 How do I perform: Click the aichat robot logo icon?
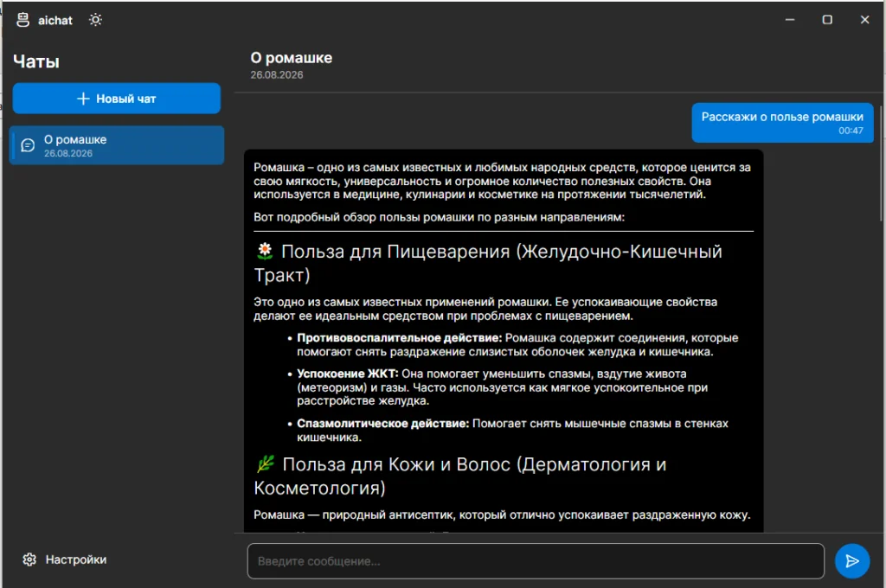click(22, 20)
